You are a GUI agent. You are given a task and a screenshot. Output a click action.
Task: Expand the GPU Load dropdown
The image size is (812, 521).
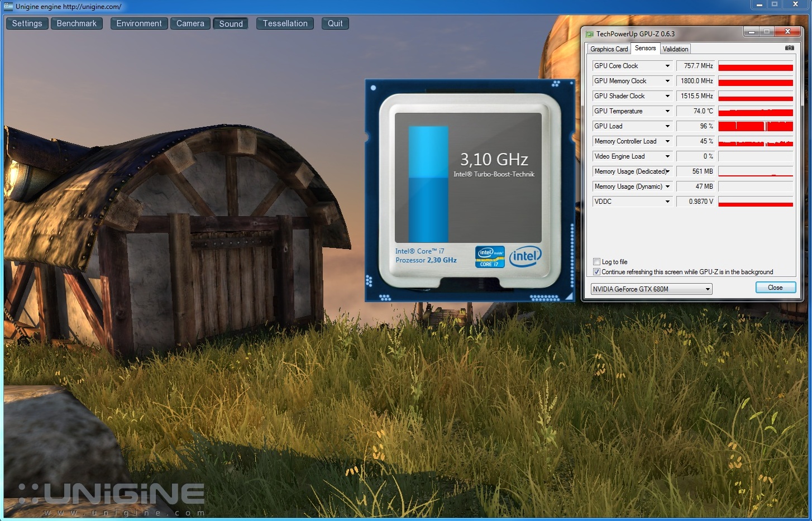tap(667, 126)
